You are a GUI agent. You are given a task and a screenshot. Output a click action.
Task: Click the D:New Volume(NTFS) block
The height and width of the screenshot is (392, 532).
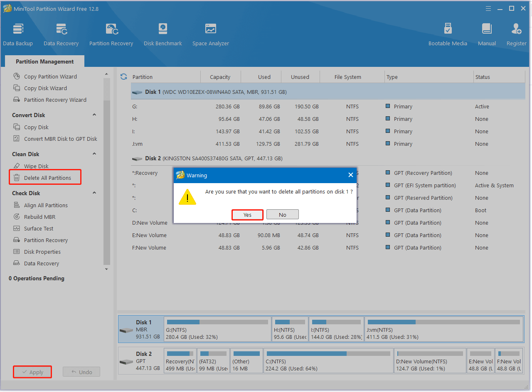430,361
